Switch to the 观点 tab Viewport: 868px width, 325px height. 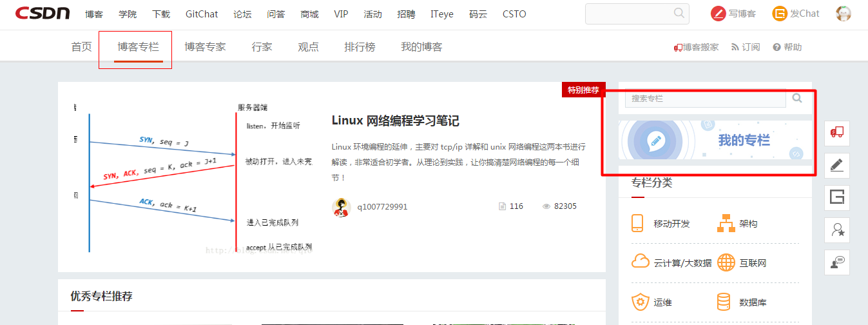coord(308,47)
